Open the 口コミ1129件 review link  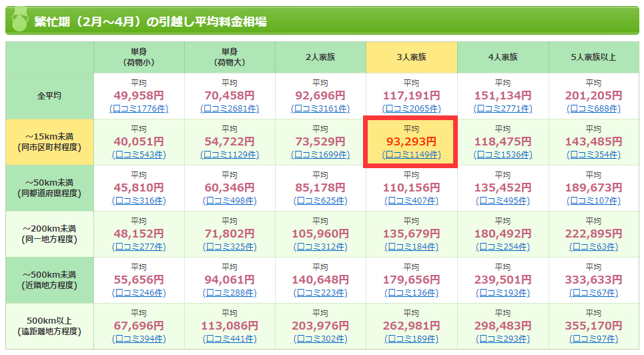230,155
